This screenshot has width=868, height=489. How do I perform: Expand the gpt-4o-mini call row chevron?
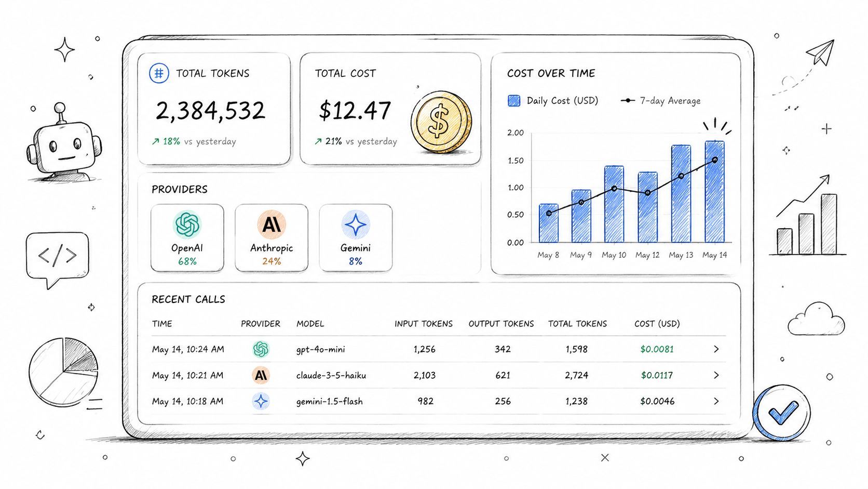716,349
